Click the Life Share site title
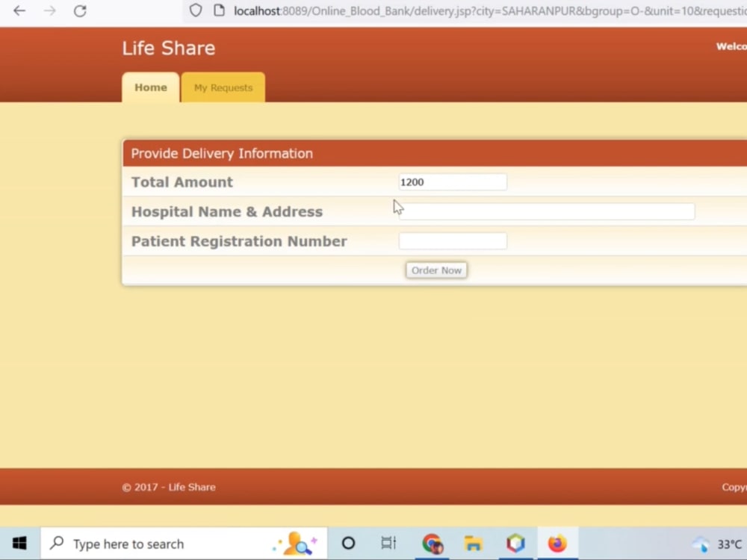 [x=168, y=48]
